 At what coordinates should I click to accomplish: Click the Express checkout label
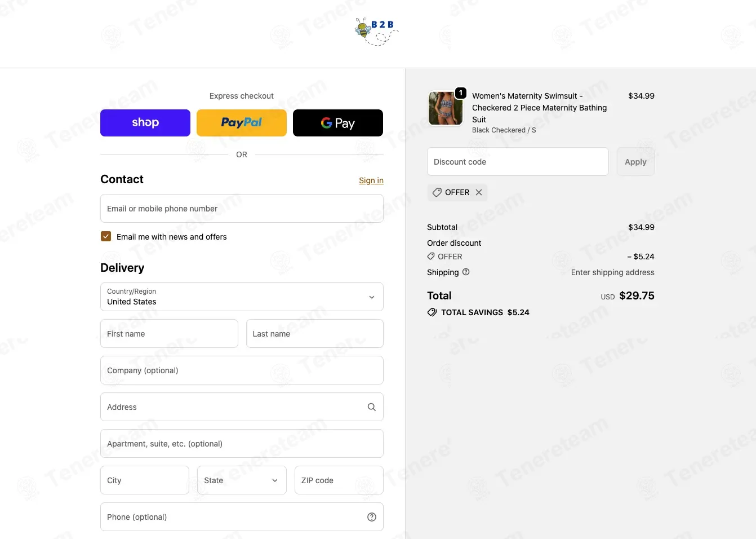coord(242,96)
